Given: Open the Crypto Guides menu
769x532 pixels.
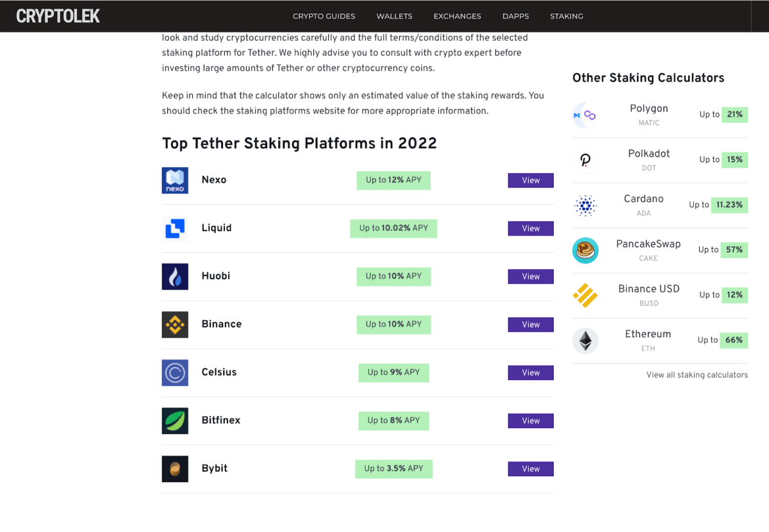Looking at the screenshot, I should [324, 16].
